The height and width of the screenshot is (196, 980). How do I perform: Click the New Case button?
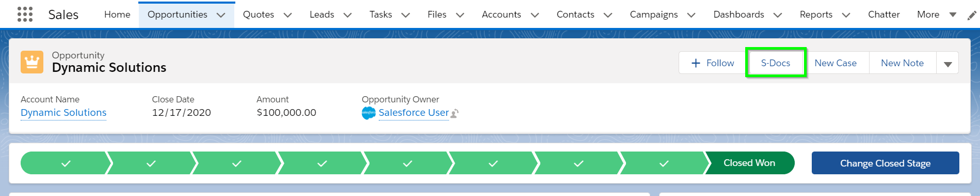click(836, 63)
